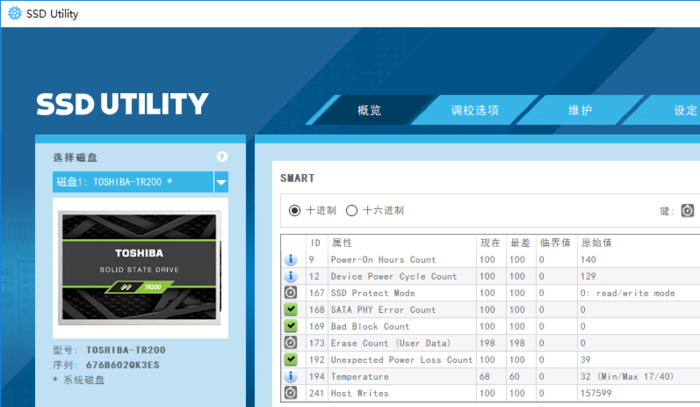Switch to the 概览 tab
Screen dimensions: 700x407
pyautogui.click(x=369, y=110)
